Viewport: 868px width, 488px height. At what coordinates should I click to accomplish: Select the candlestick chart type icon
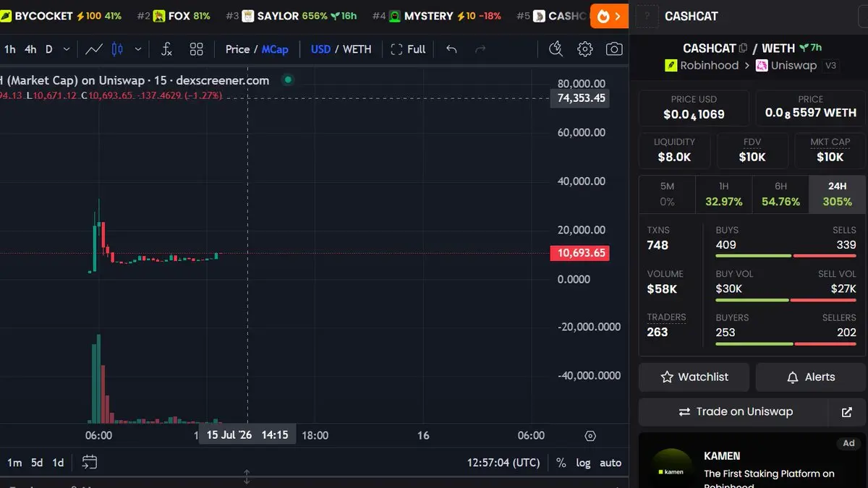coord(117,49)
